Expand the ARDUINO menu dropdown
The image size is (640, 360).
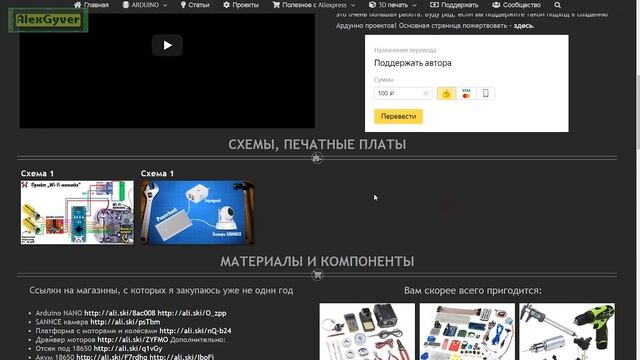[x=145, y=5]
